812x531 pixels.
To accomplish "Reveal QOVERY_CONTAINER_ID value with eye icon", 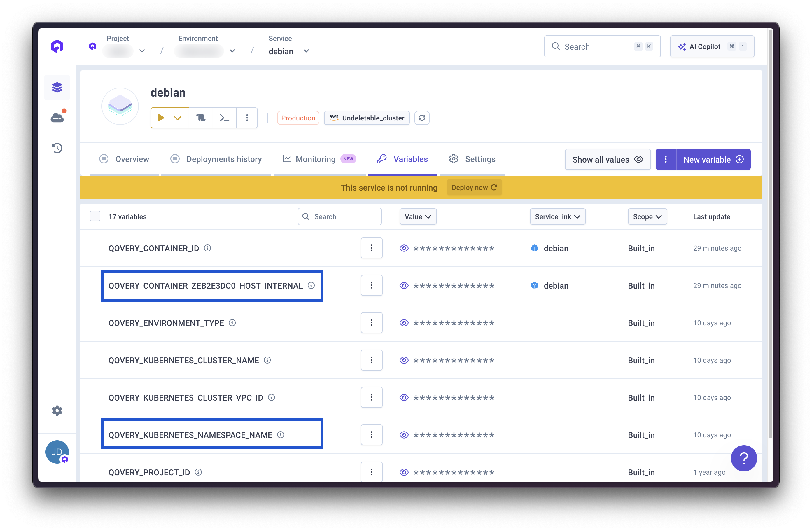I will coord(404,248).
